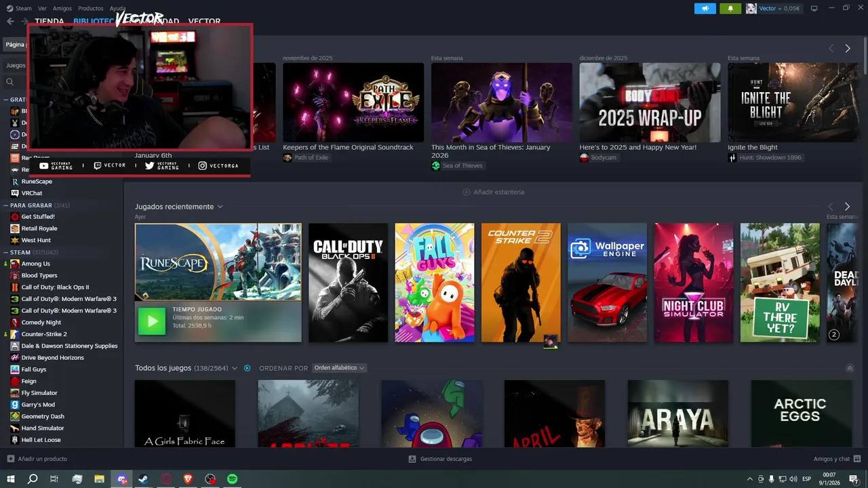Click the OBS icon in the taskbar
The image size is (868, 488).
pyautogui.click(x=210, y=479)
